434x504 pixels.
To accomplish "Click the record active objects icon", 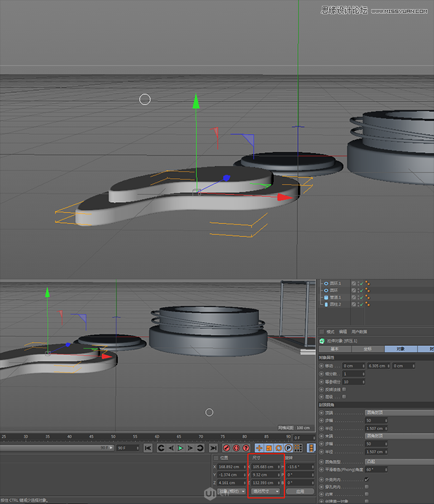I will [x=226, y=448].
